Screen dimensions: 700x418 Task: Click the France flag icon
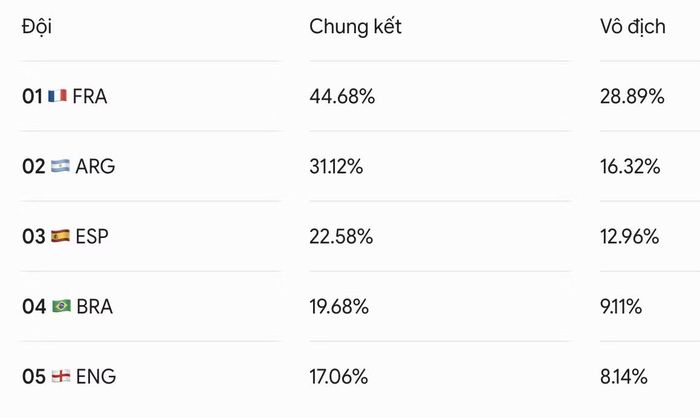pos(58,96)
